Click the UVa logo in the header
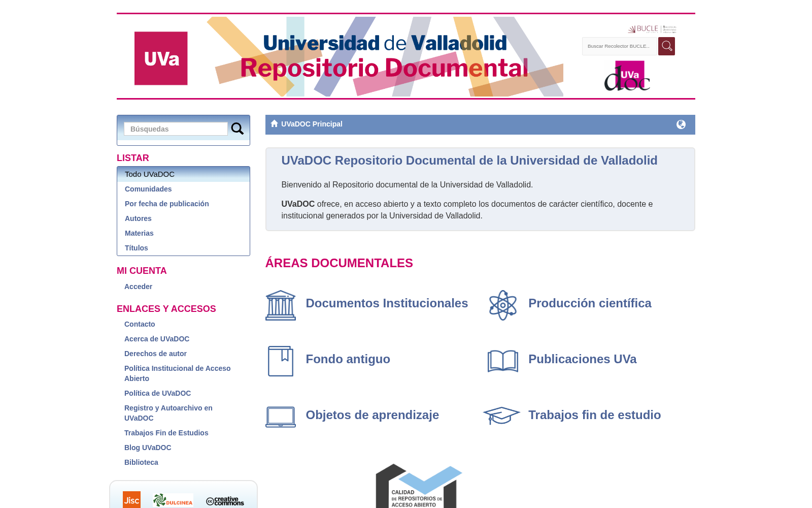Image resolution: width=812 pixels, height=508 pixels. pyautogui.click(x=161, y=58)
